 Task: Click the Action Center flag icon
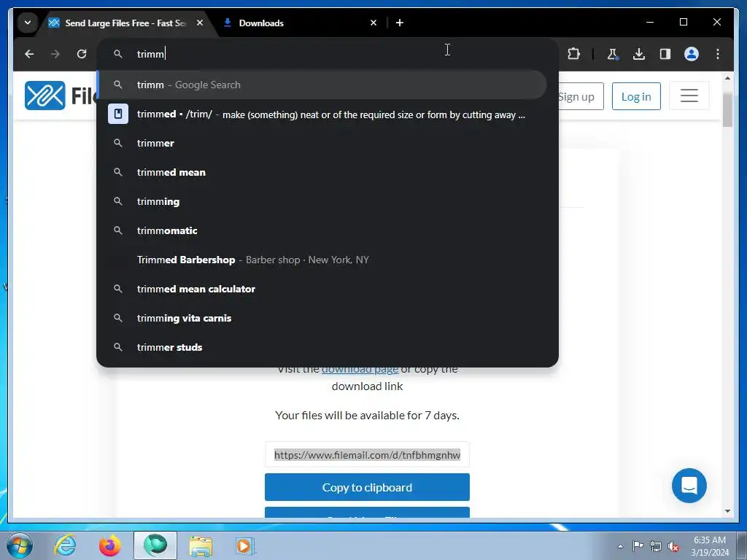click(638, 546)
